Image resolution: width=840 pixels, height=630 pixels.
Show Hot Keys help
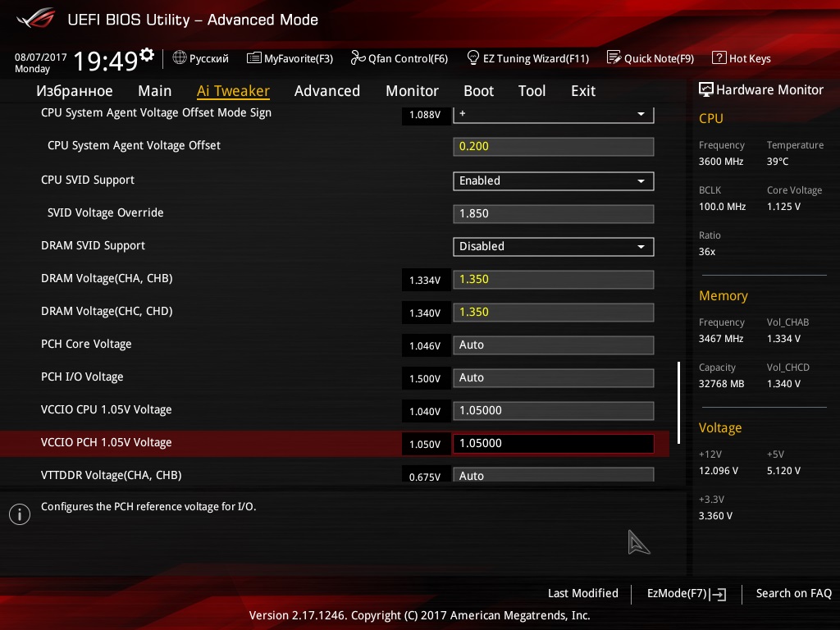point(742,58)
